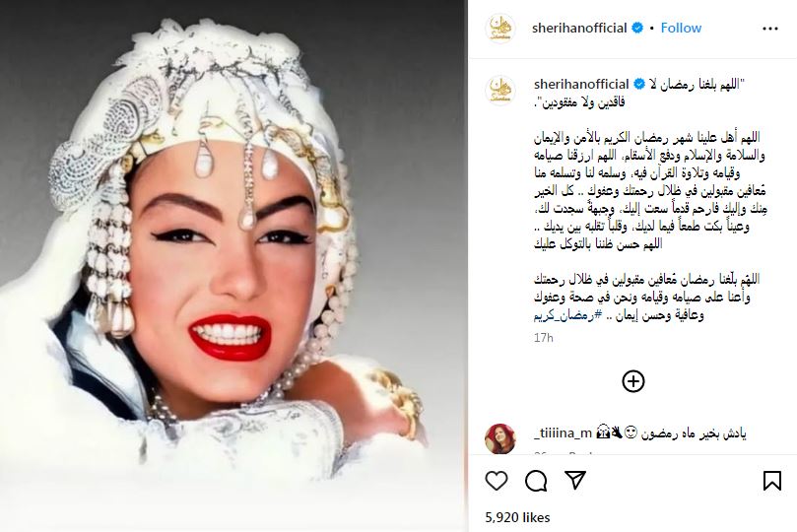The height and width of the screenshot is (532, 797).
Task: Click the portrait photo of the post
Action: coord(233,266)
